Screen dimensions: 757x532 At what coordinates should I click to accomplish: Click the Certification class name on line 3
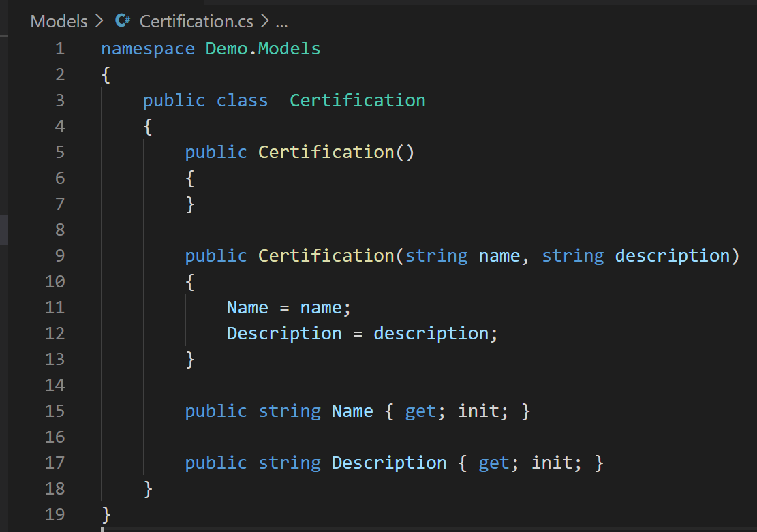[357, 100]
